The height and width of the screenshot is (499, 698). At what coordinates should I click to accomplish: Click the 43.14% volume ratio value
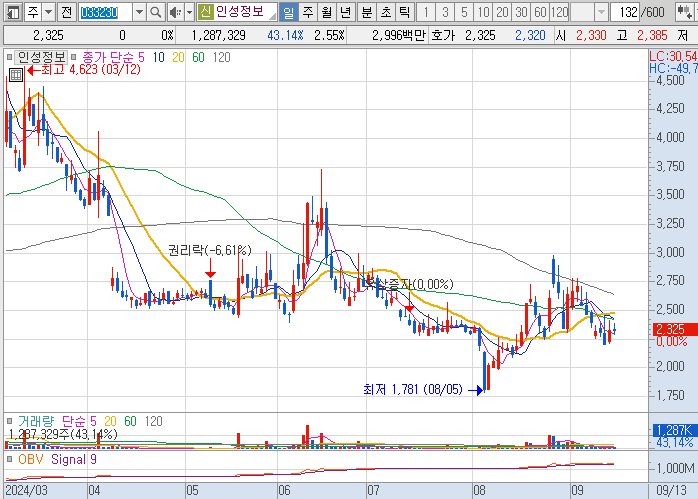pyautogui.click(x=285, y=35)
